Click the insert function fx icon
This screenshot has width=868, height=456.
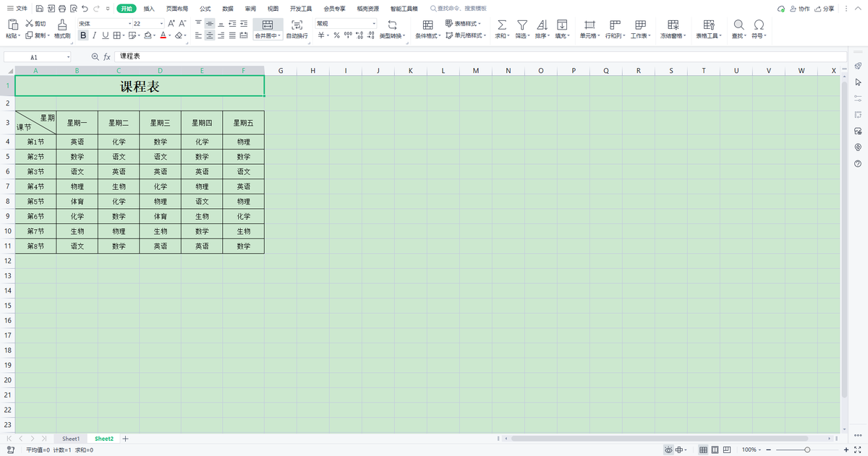point(107,56)
